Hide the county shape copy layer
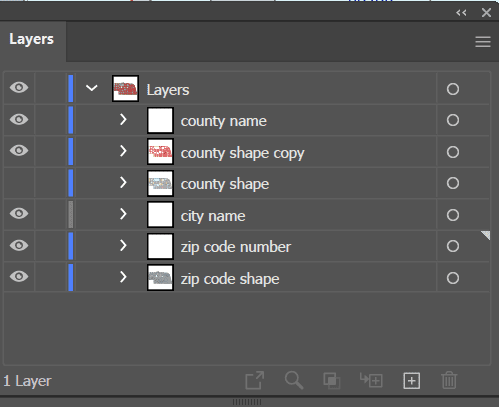 (x=19, y=151)
